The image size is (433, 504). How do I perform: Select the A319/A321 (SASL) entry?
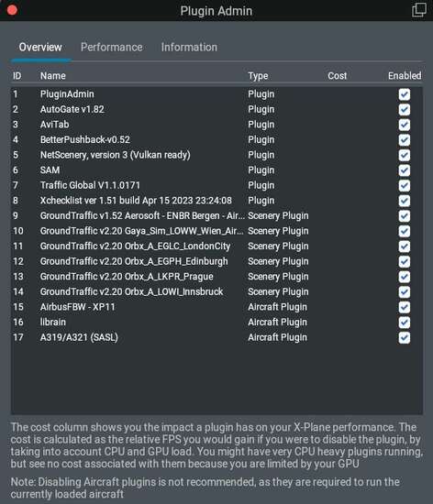79,337
